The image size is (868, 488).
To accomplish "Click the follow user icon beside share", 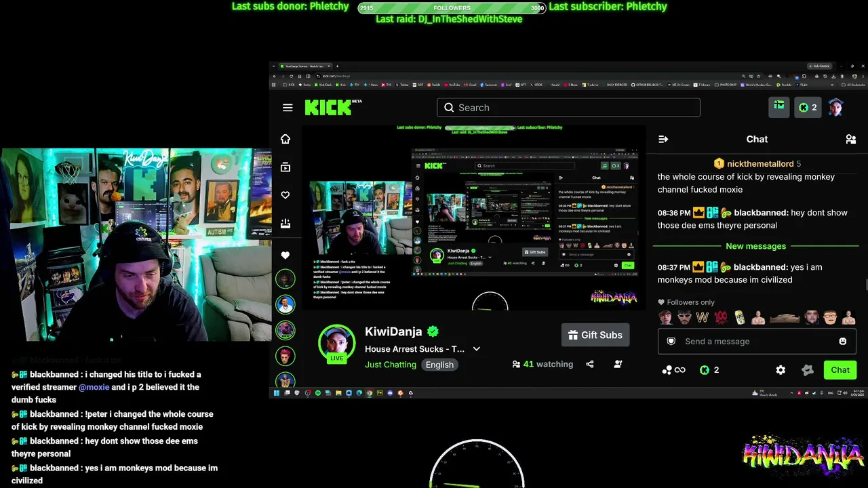I will [x=618, y=364].
